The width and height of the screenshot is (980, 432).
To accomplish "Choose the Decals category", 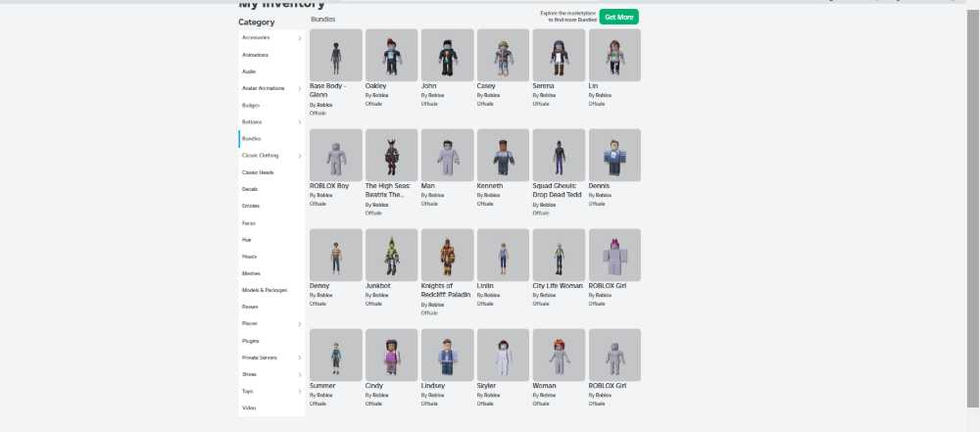I will (x=249, y=189).
